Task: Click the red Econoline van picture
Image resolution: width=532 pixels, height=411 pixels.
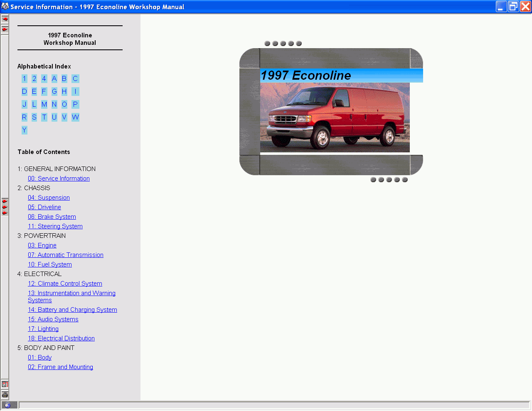Action: (x=335, y=117)
